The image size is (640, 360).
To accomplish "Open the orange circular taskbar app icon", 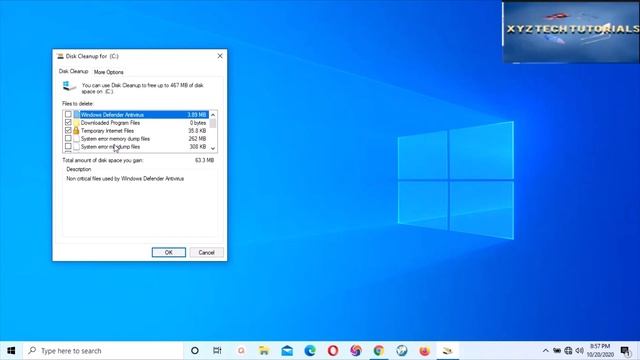I will (x=241, y=351).
